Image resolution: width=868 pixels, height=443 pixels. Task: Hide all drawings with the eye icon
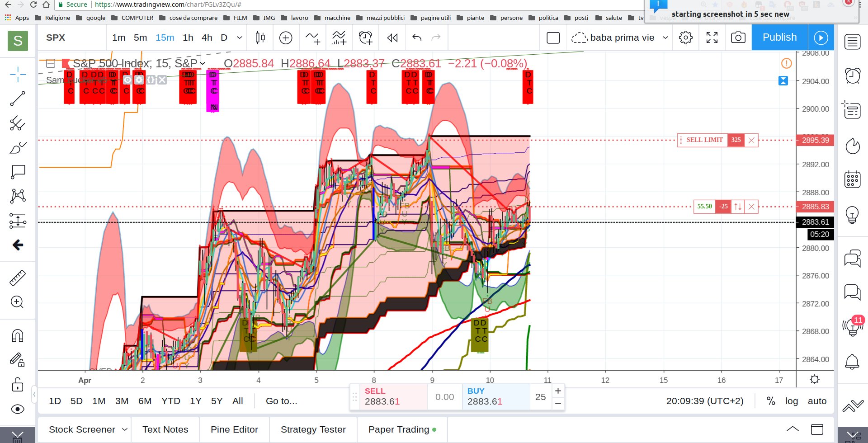click(x=18, y=409)
